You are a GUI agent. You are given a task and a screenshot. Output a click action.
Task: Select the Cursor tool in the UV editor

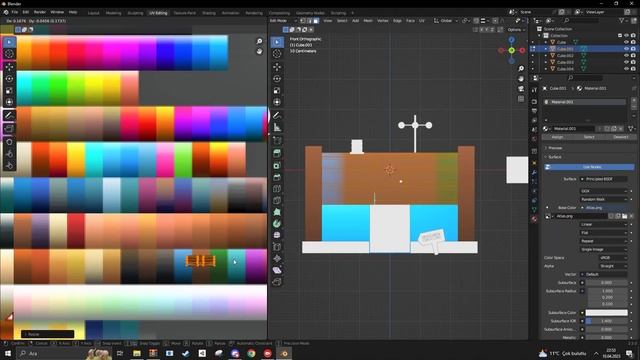pos(9,54)
